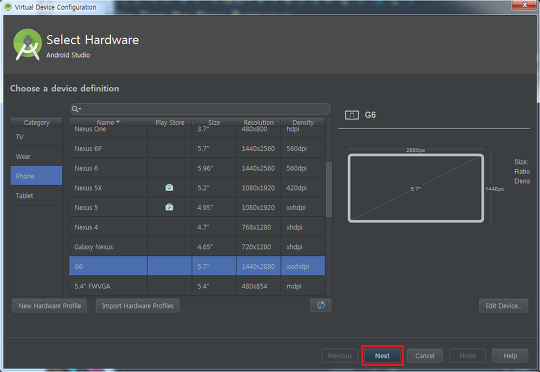Sort by the Name column header
This screenshot has height=372, width=540.
[x=108, y=122]
